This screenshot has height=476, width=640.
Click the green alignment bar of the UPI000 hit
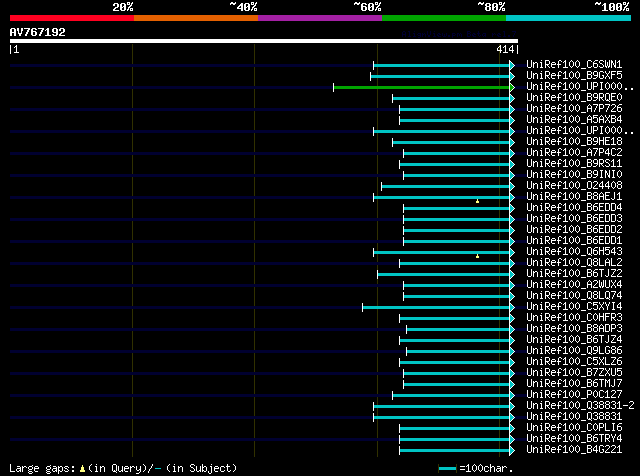tap(421, 87)
